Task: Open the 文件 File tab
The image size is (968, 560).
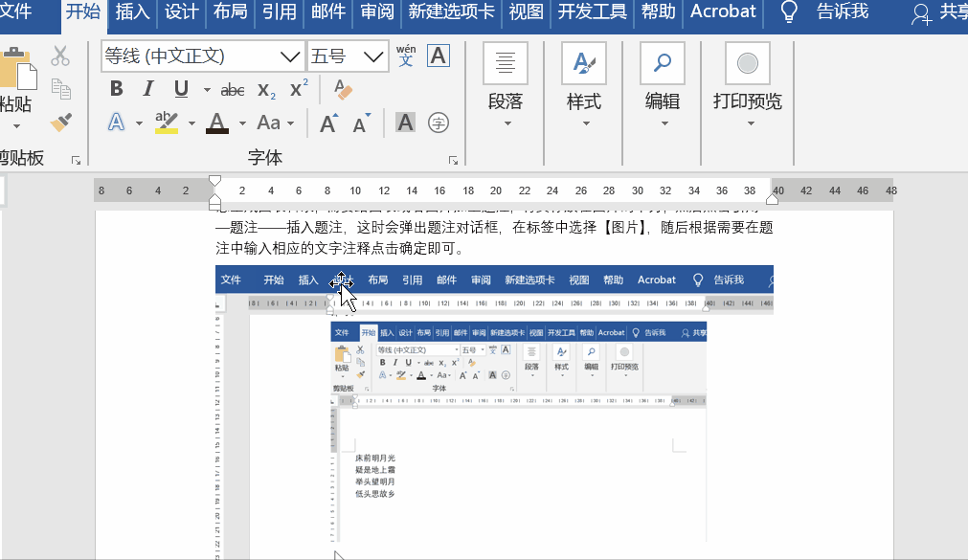Action: pyautogui.click(x=15, y=11)
